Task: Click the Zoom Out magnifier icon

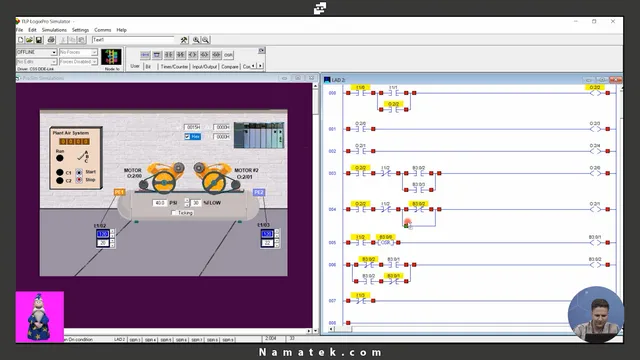Action: pyautogui.click(x=205, y=40)
